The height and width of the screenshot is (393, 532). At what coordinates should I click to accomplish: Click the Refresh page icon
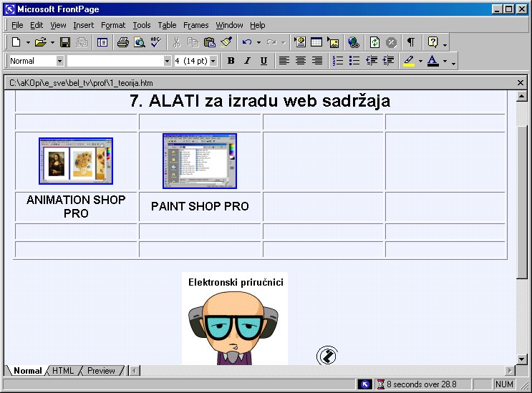click(x=374, y=42)
